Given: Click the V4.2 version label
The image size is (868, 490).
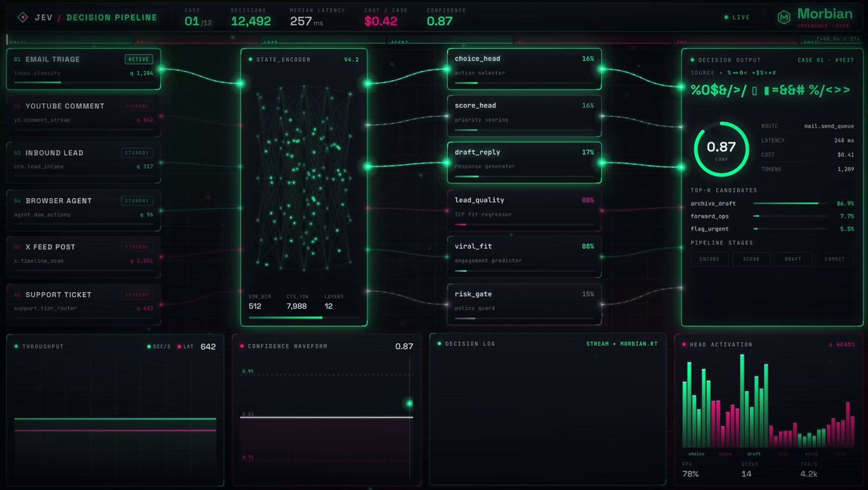Looking at the screenshot, I should 352,59.
